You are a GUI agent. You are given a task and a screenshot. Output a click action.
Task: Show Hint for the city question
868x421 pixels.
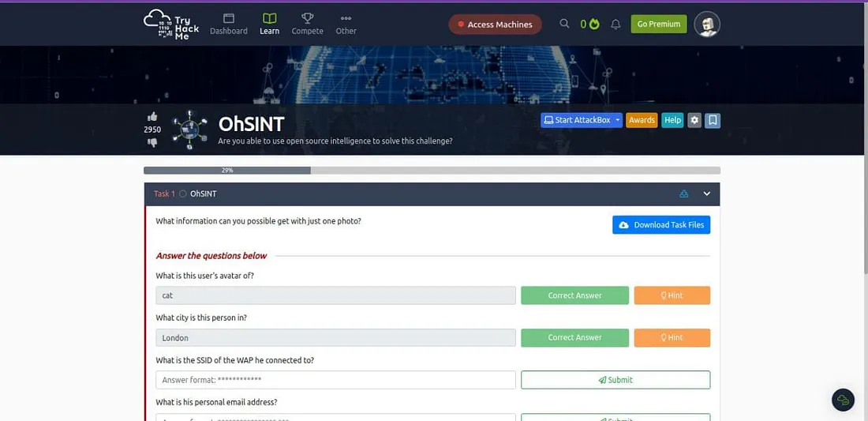[672, 337]
